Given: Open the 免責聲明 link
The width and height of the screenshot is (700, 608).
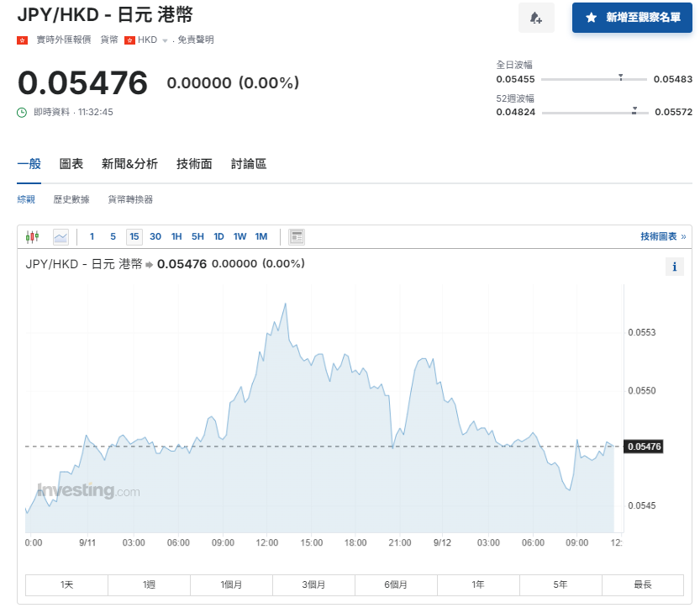Looking at the screenshot, I should [x=193, y=39].
